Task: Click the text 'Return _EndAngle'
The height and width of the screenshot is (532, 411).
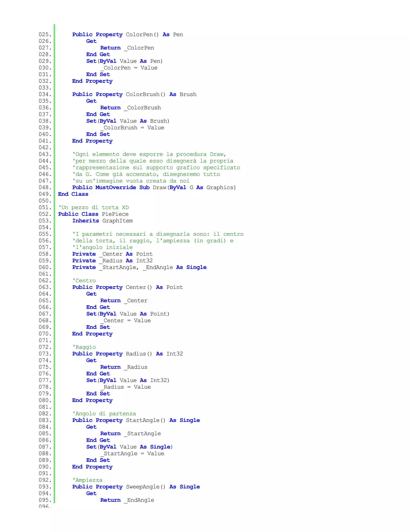Action: [127, 500]
